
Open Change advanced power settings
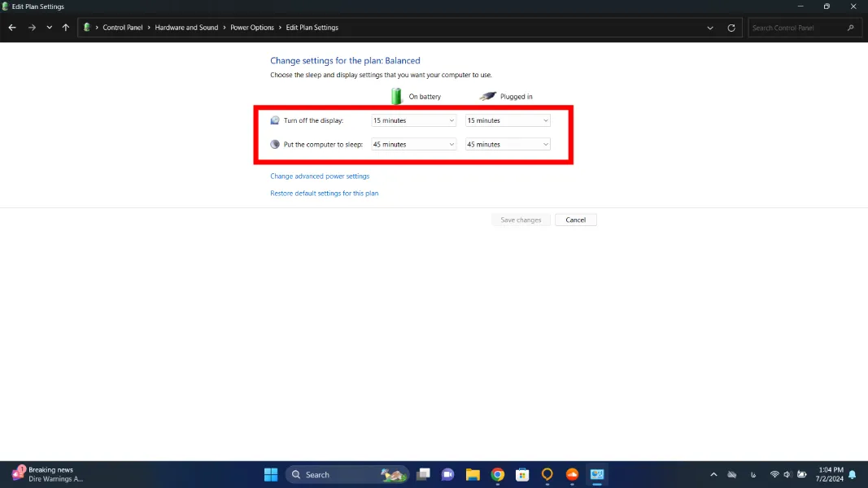coord(321,176)
